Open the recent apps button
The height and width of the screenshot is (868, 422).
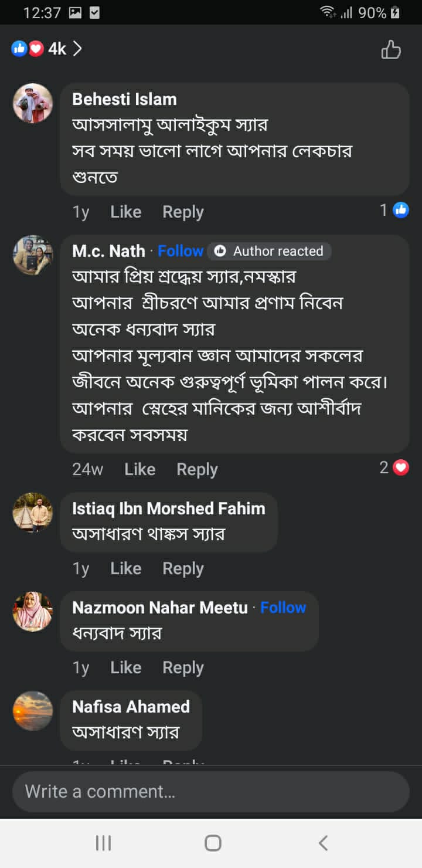(x=103, y=843)
